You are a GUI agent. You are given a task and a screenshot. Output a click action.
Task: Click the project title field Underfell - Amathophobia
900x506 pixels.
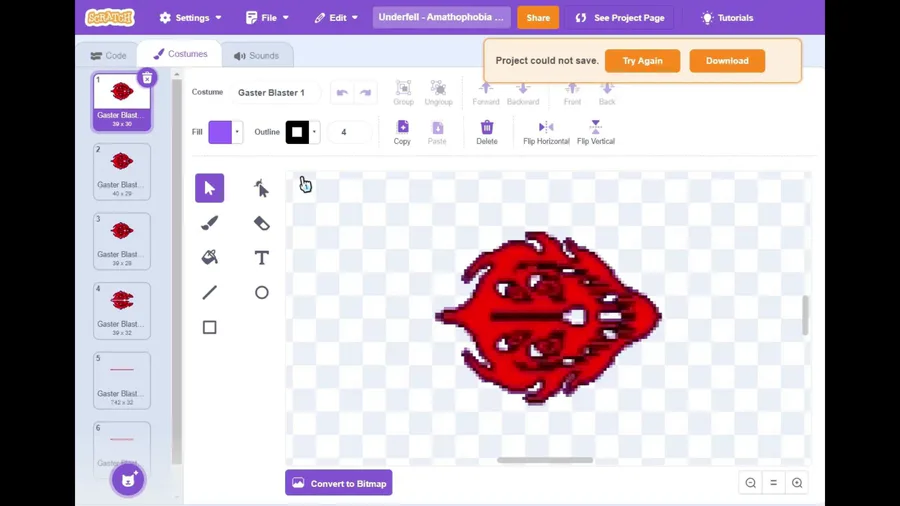click(441, 17)
